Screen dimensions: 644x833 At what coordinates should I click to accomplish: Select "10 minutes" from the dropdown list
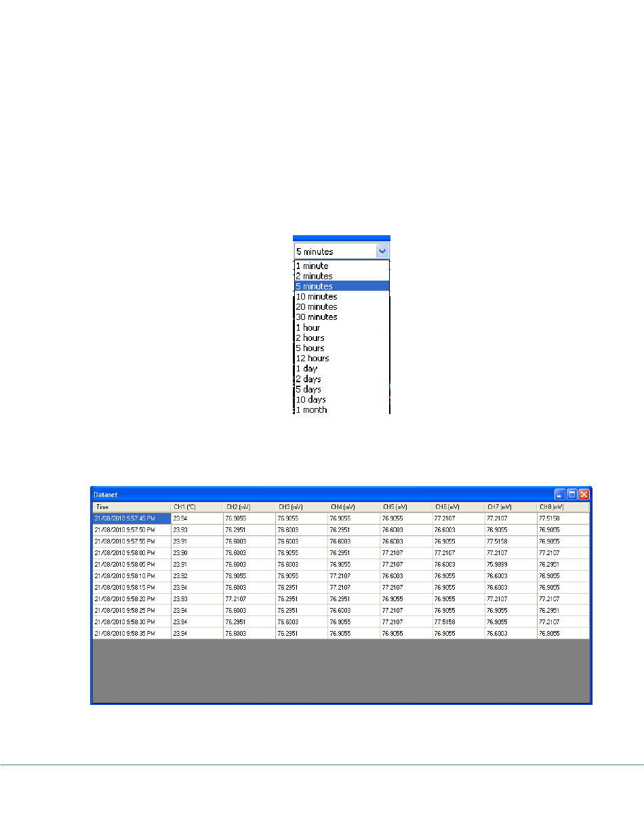342,296
